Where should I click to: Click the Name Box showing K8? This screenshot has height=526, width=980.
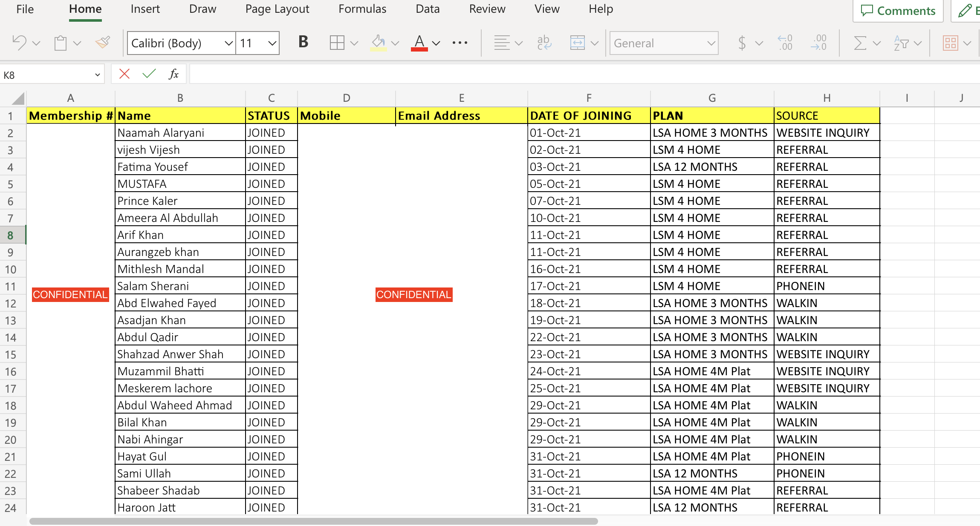click(x=47, y=75)
